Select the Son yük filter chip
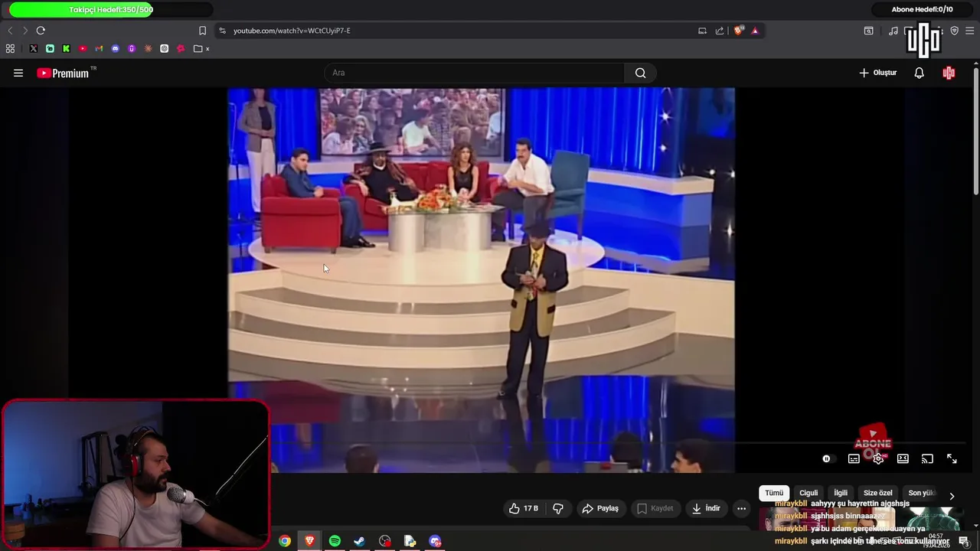 922,493
